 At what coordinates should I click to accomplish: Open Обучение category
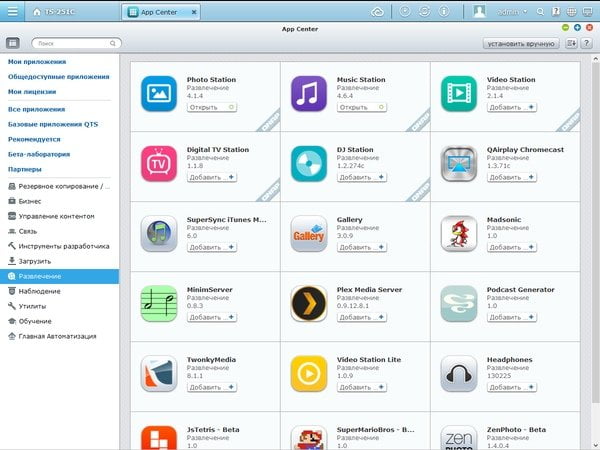click(x=29, y=321)
